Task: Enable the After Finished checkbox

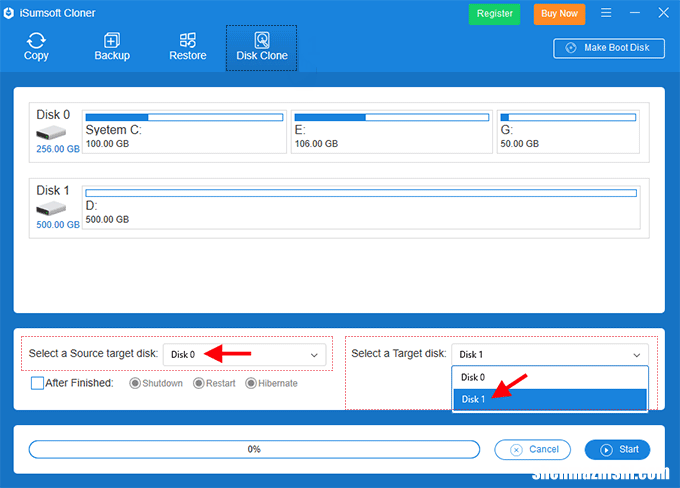Action: tap(37, 383)
